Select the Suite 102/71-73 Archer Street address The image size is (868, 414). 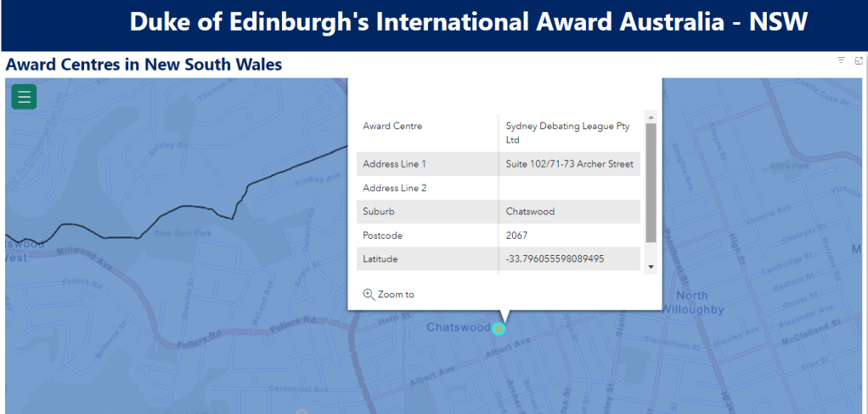pyautogui.click(x=569, y=164)
